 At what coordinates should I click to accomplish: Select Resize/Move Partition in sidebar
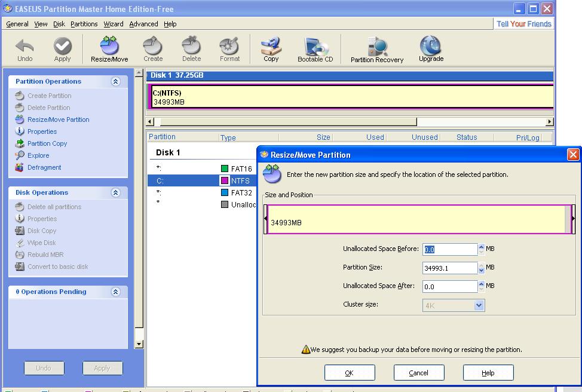[53, 119]
